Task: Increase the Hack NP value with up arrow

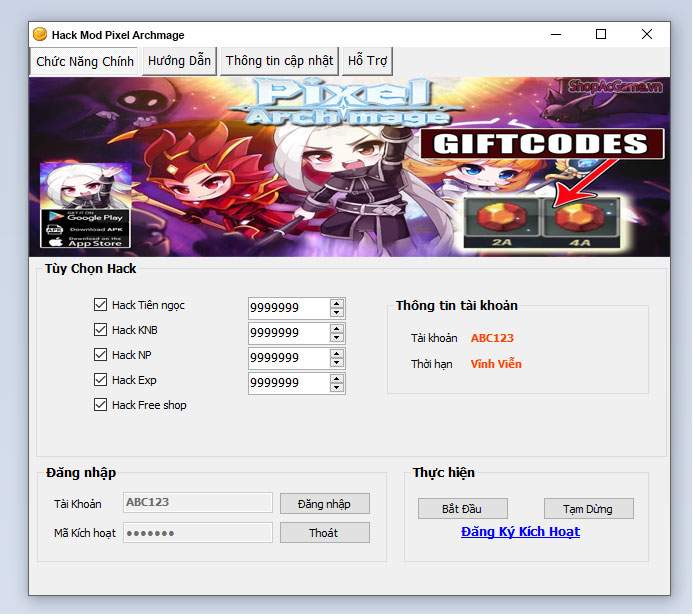Action: [337, 354]
